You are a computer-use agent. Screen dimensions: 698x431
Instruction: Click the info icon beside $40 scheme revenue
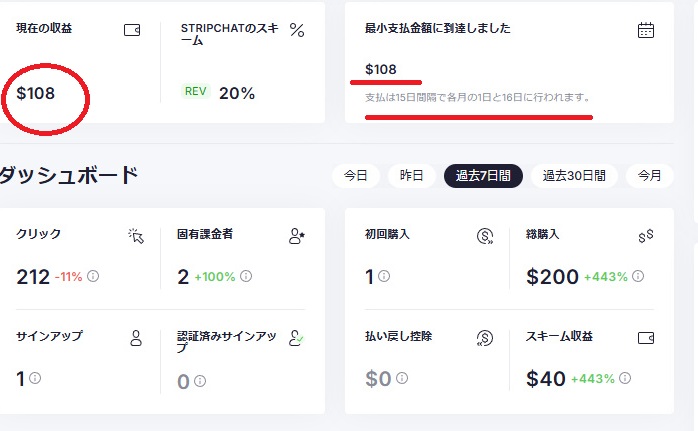625,378
